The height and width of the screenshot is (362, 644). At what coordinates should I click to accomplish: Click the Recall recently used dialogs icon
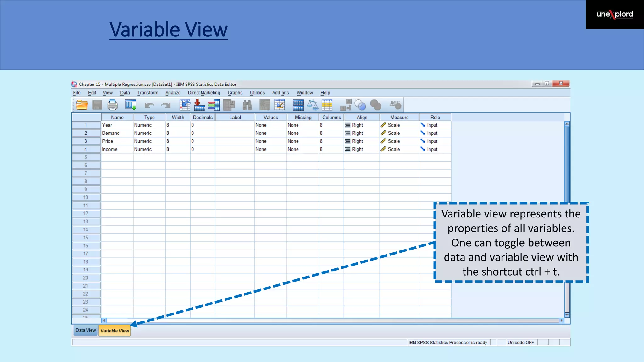coord(130,105)
